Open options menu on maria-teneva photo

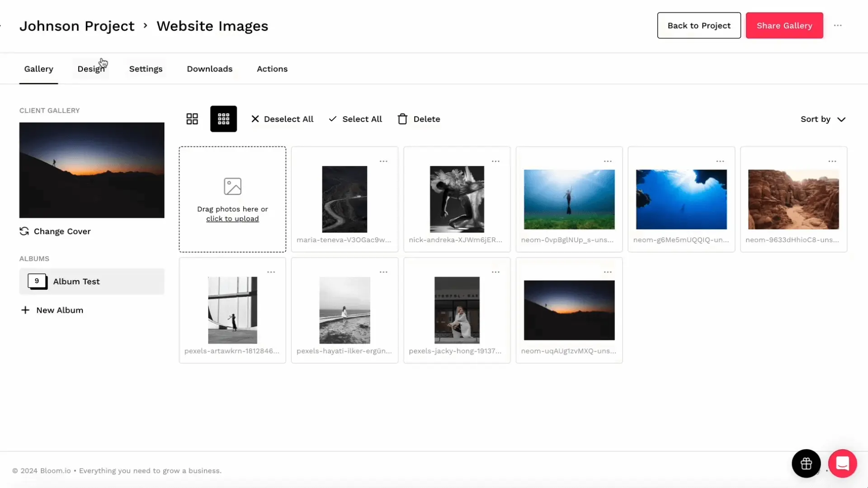[384, 161]
